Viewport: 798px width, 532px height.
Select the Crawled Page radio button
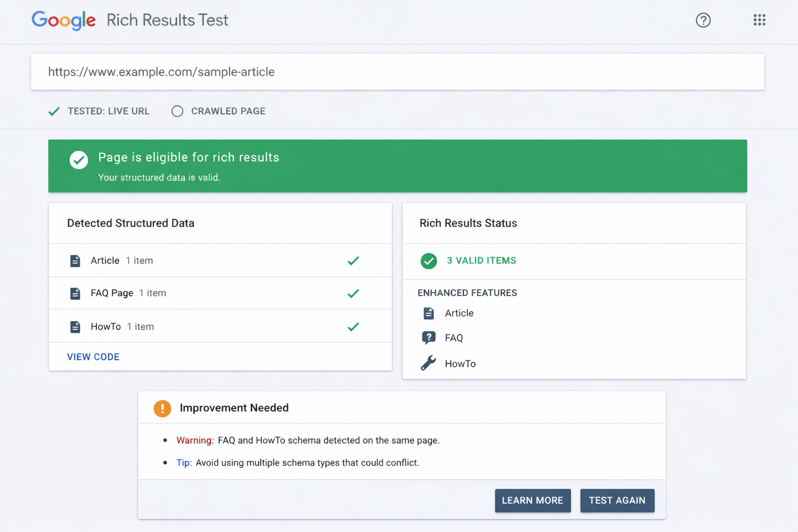point(177,111)
